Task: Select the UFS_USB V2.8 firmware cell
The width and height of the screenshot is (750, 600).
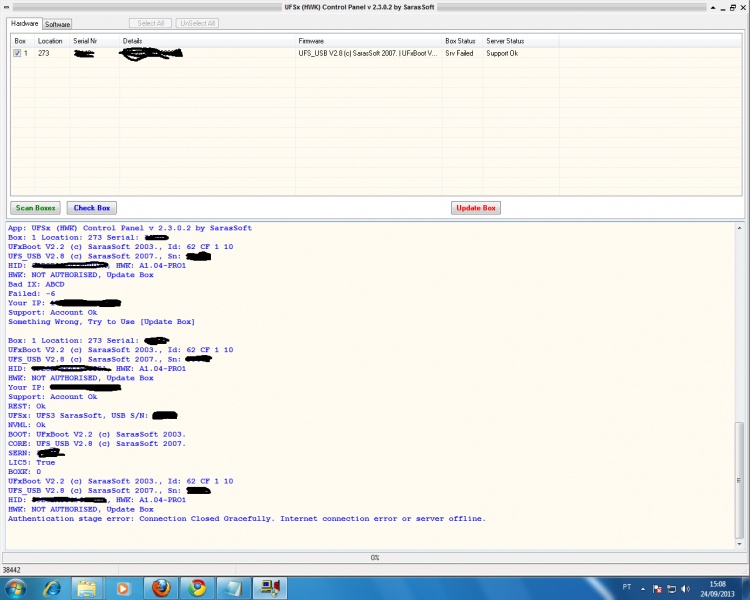Action: [x=368, y=53]
